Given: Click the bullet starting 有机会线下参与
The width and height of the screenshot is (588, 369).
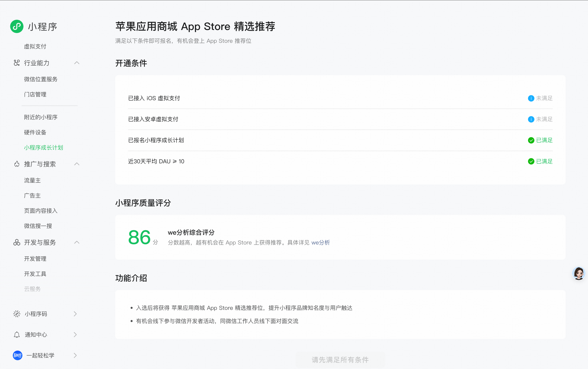Looking at the screenshot, I should (x=217, y=321).
